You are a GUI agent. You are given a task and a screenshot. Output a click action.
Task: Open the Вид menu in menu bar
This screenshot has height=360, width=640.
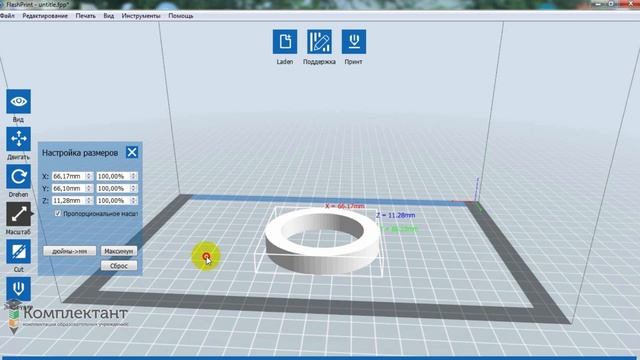109,16
